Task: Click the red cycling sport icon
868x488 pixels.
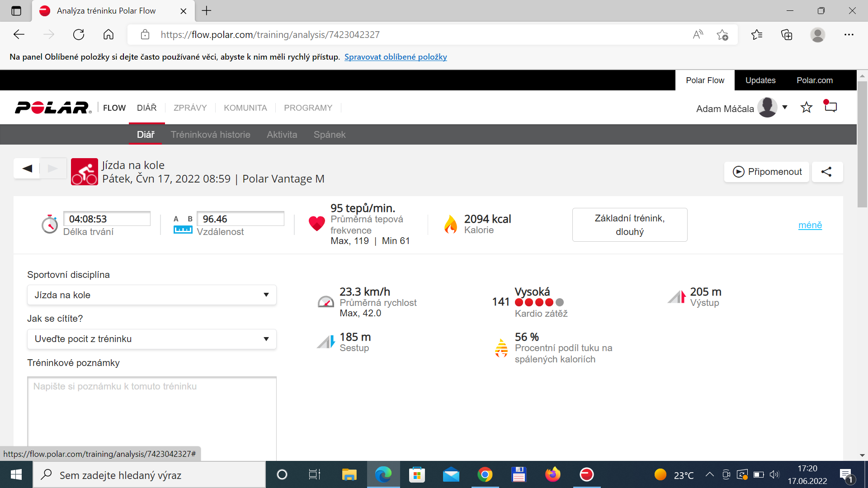Action: pyautogui.click(x=85, y=172)
